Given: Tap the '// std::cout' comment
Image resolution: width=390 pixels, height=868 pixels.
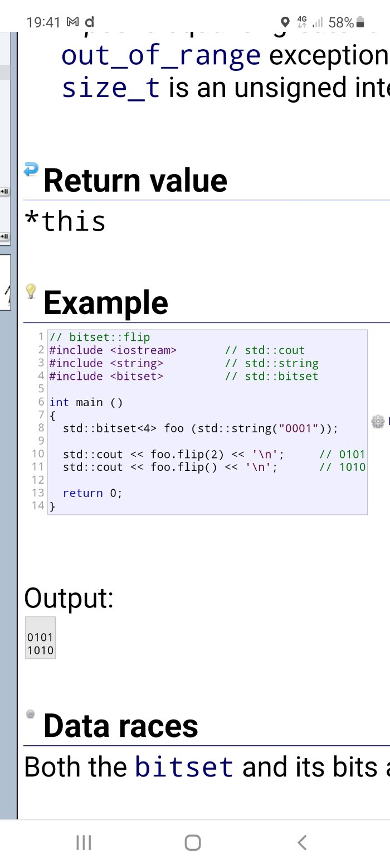Looking at the screenshot, I should click(x=265, y=350).
